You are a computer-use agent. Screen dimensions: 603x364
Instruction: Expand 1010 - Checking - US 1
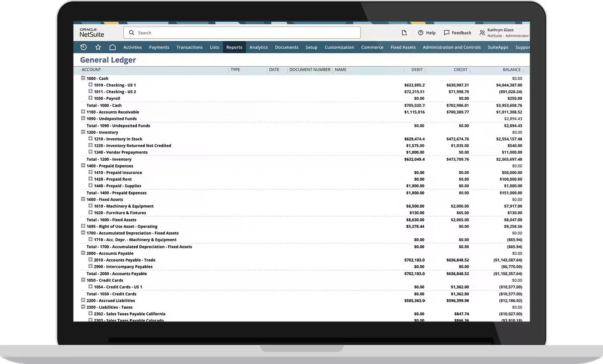(x=90, y=85)
